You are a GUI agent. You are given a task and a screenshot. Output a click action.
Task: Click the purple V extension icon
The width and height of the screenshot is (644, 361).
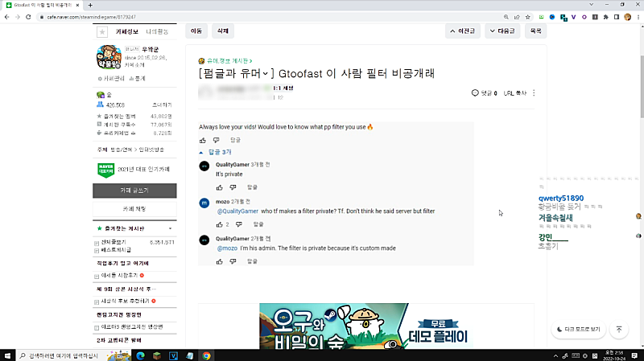coord(573,17)
